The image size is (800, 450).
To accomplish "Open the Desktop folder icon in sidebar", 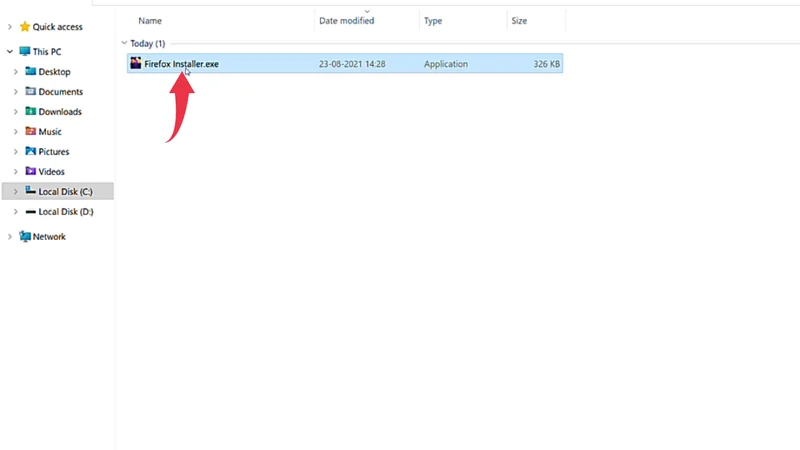I will [31, 72].
